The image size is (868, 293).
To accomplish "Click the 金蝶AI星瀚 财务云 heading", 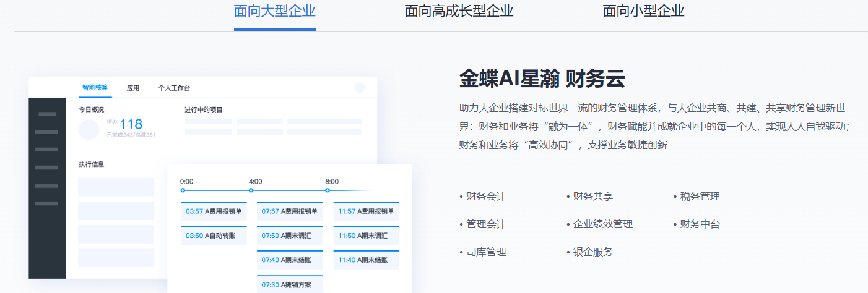I will [542, 79].
